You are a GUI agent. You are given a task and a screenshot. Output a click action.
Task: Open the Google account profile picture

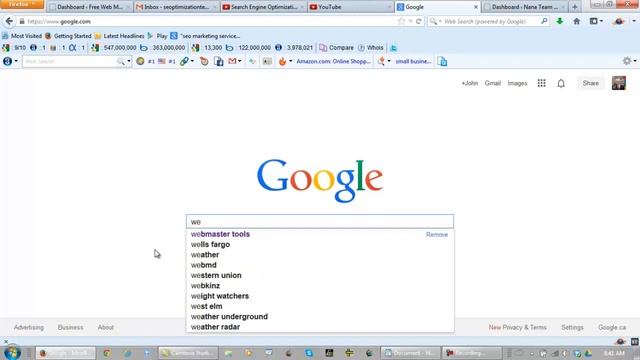(618, 83)
